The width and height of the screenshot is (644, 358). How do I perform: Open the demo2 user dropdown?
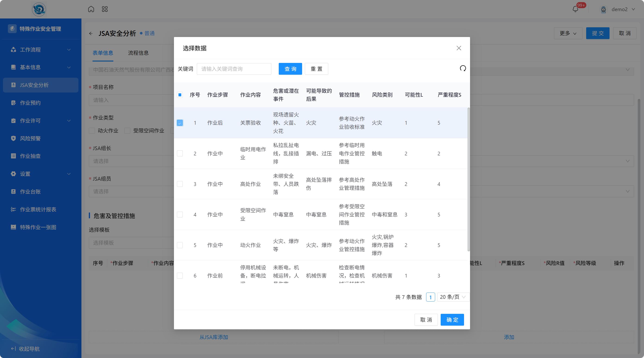point(619,9)
